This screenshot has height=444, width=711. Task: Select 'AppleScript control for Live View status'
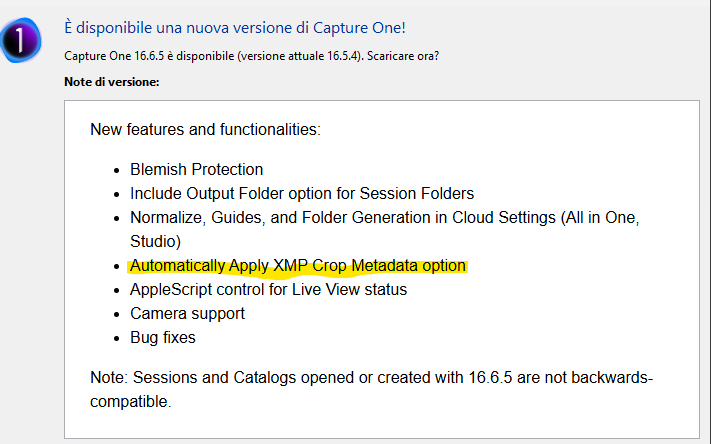pos(268,290)
